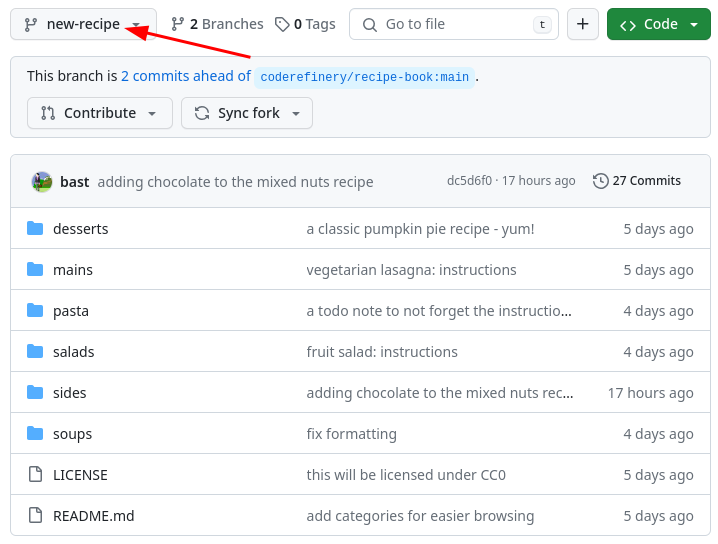Click bast's avatar image
This screenshot has height=544, width=718.
point(42,182)
